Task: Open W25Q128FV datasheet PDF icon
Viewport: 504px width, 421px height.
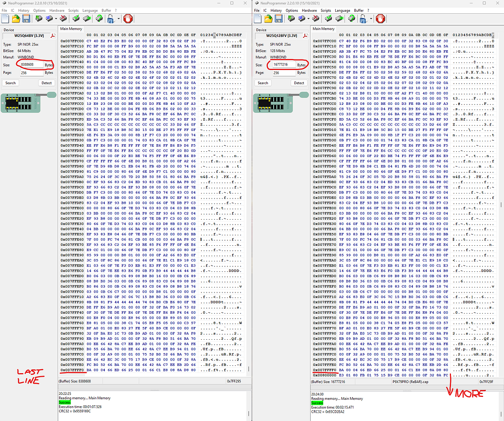Action: click(305, 36)
